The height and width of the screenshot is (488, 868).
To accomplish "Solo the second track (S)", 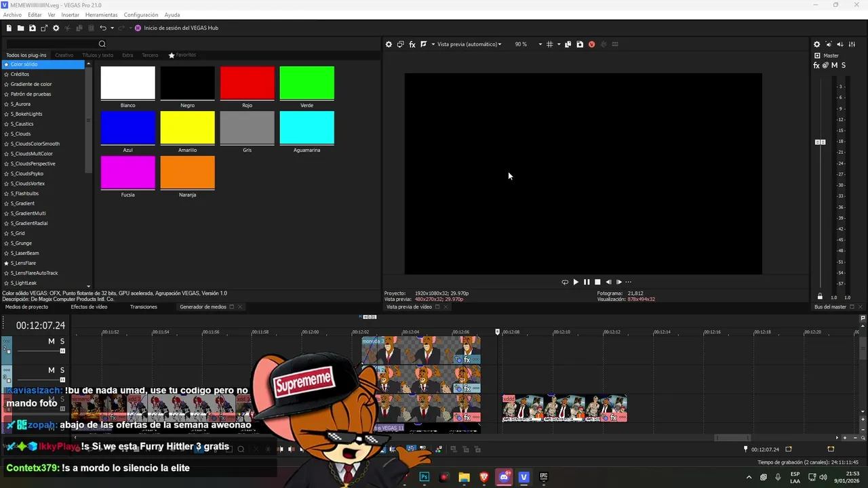I will [62, 371].
